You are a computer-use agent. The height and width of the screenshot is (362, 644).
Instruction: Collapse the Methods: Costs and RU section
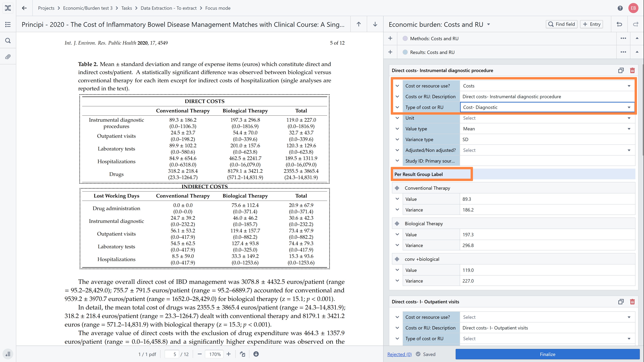pyautogui.click(x=637, y=38)
